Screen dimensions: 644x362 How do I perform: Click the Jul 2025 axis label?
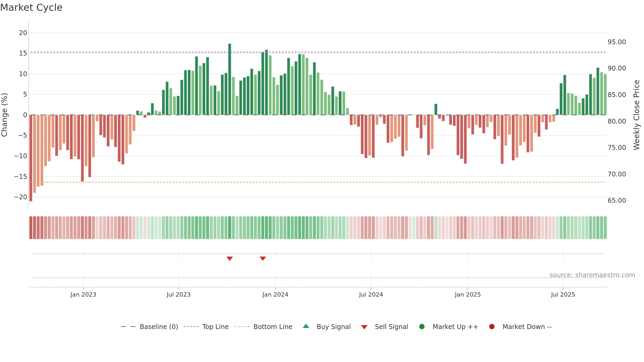point(563,294)
